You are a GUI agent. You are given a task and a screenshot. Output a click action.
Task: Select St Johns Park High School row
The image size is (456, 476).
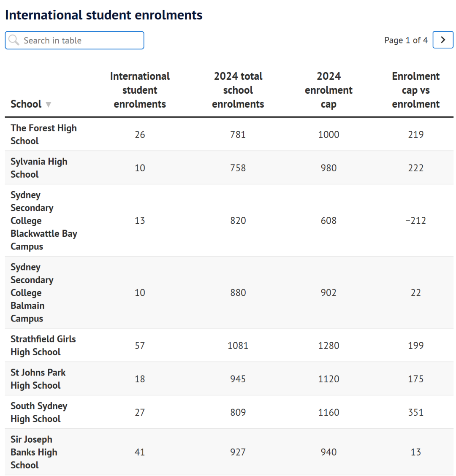(x=229, y=379)
